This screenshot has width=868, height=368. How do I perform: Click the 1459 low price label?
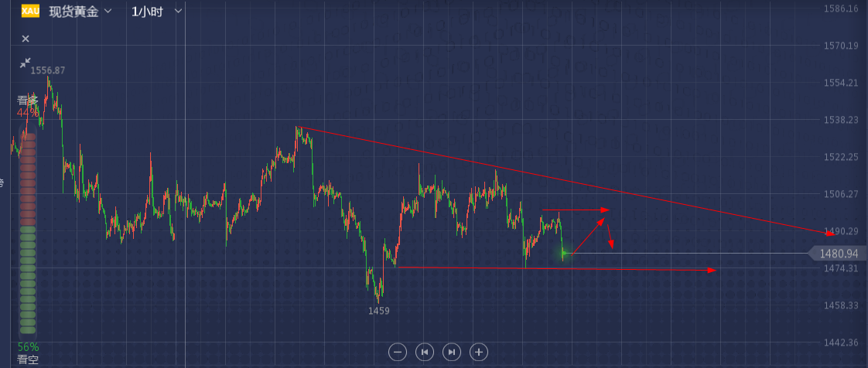379,311
